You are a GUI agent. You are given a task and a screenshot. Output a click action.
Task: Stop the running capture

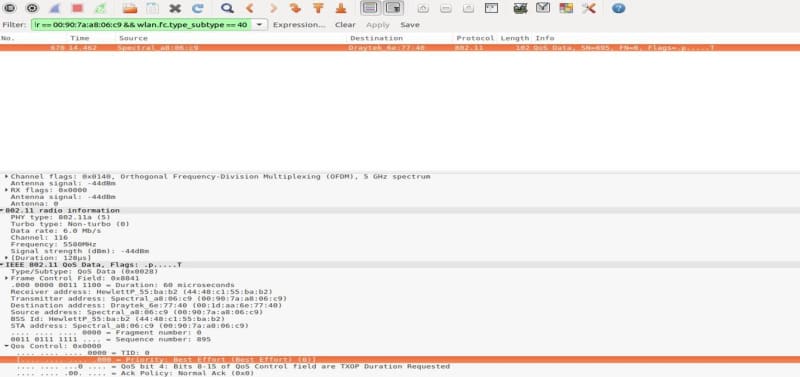tap(78, 8)
